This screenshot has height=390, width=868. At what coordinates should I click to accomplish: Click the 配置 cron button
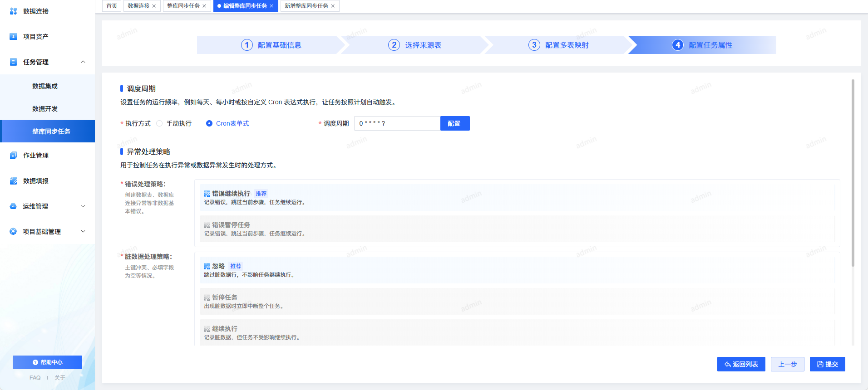pyautogui.click(x=455, y=123)
